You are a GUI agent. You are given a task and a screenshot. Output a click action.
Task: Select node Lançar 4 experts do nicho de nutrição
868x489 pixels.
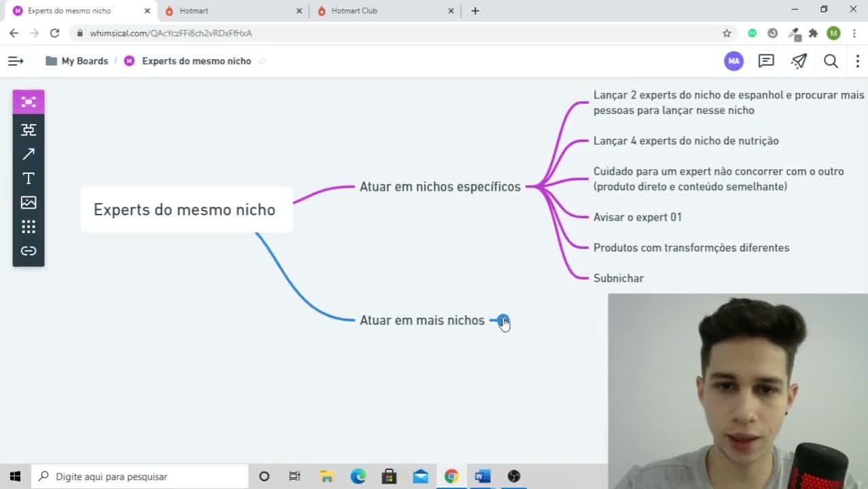686,141
